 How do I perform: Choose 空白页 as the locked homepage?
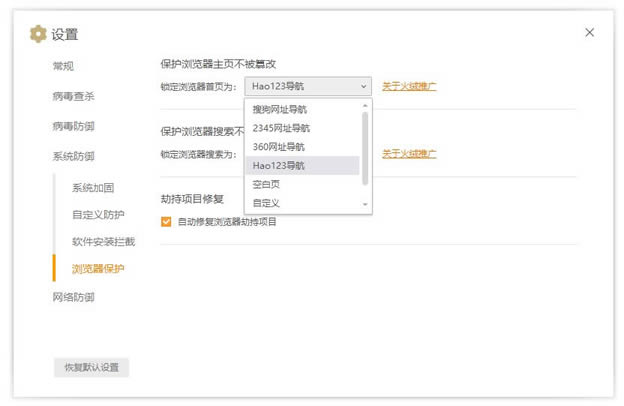click(267, 184)
